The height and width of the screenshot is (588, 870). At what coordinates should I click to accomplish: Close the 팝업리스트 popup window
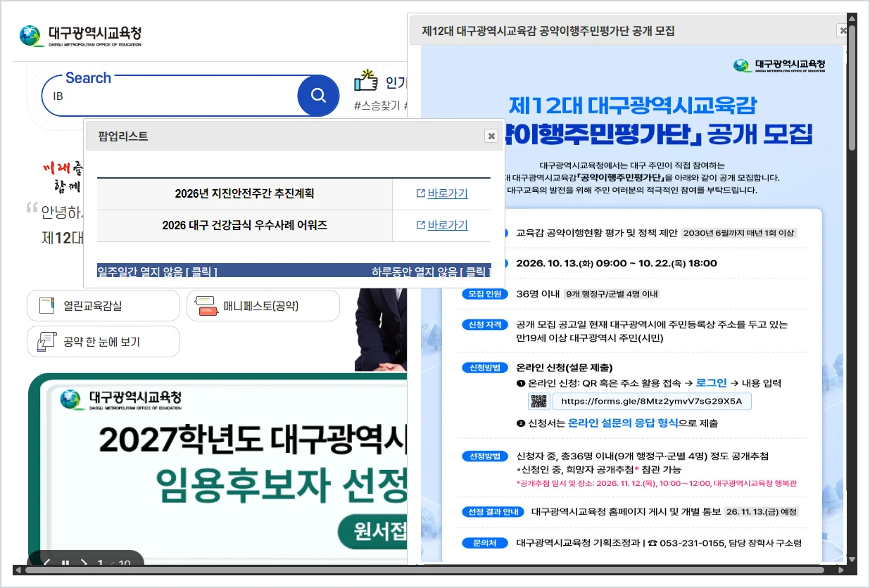click(x=491, y=136)
